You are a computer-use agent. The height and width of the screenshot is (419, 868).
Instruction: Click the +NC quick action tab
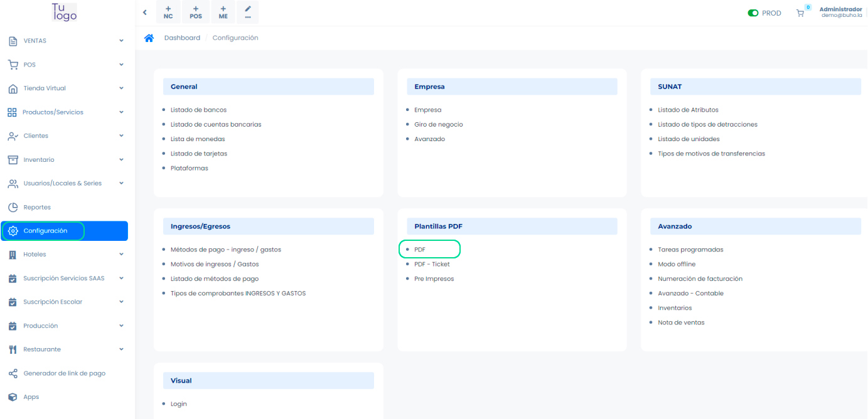click(168, 13)
